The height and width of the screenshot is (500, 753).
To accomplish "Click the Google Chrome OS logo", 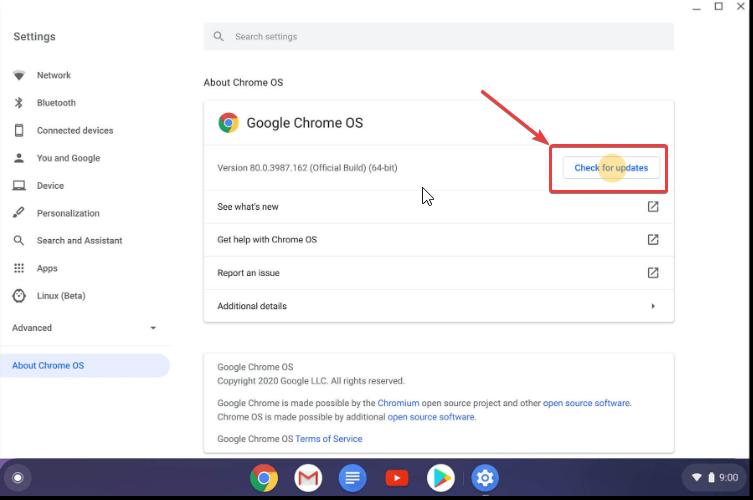I will 228,123.
